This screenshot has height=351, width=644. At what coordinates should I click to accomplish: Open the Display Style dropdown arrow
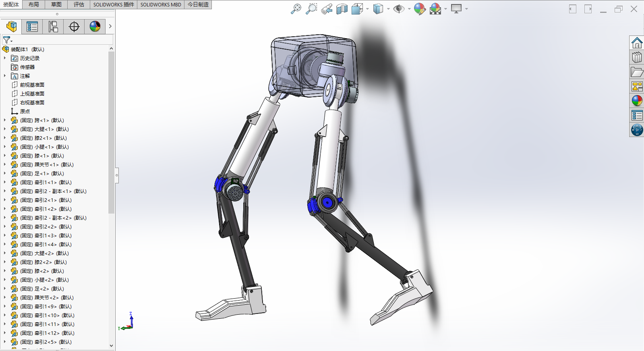(388, 9)
